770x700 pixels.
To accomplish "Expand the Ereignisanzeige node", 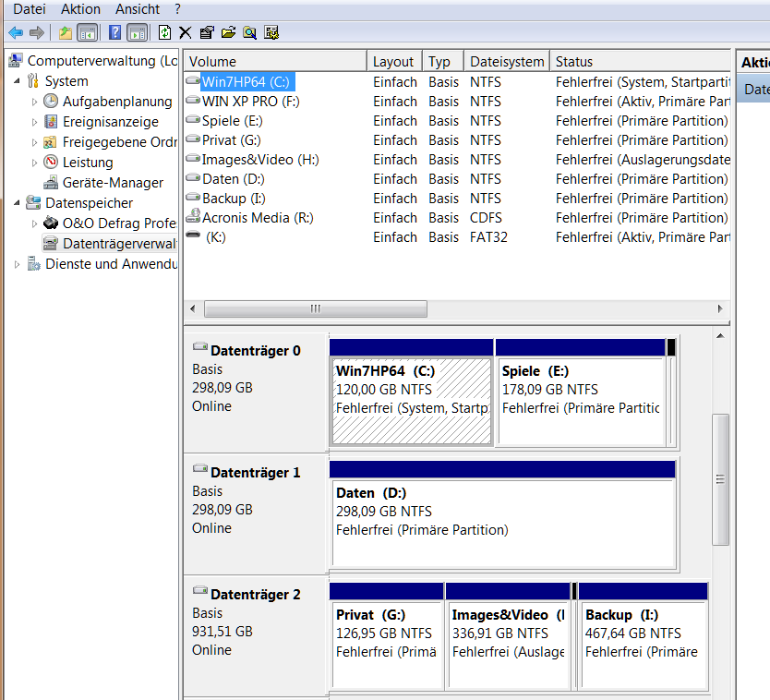I will pyautogui.click(x=34, y=122).
